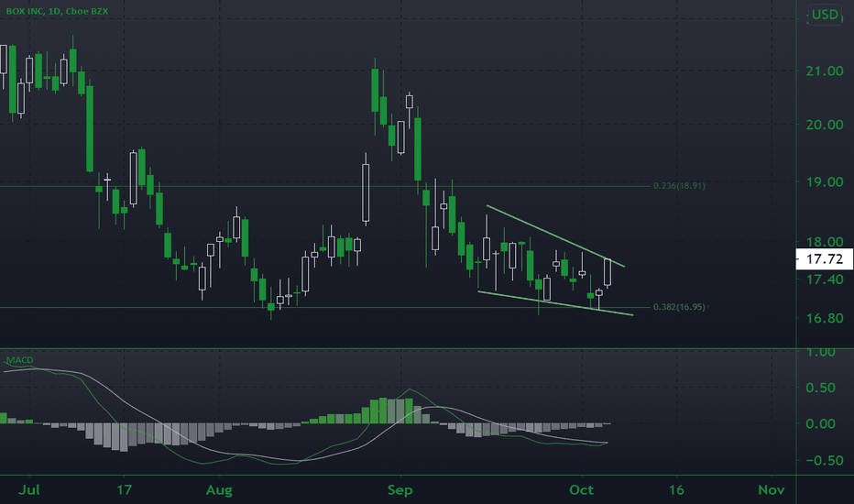854x504 pixels.
Task: Click the 20.00 price axis label
Action: 825,125
